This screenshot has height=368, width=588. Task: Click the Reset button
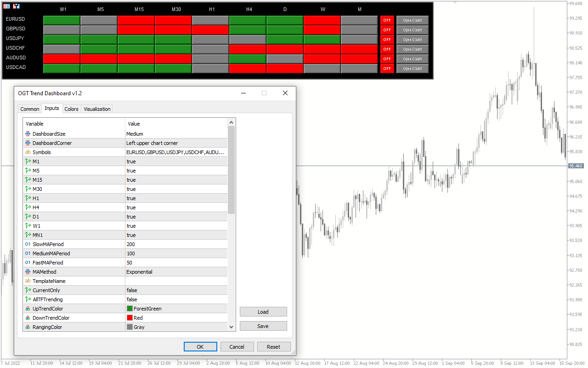(274, 347)
